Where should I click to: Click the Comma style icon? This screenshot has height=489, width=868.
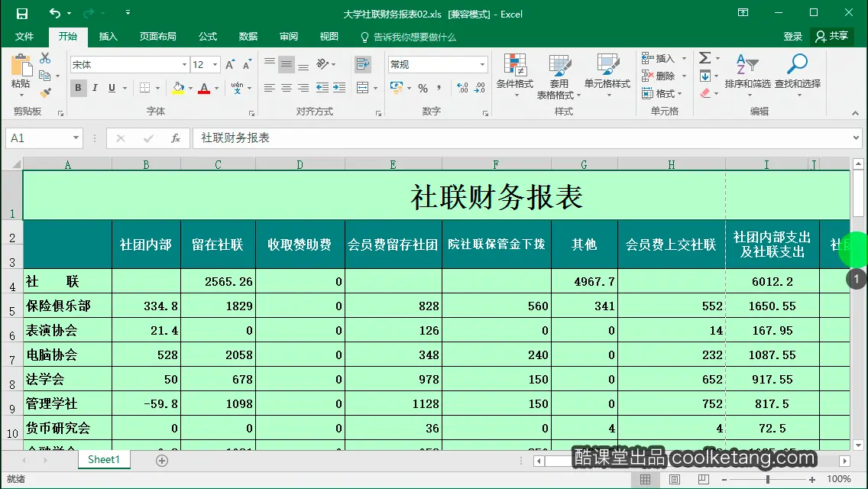click(x=439, y=88)
